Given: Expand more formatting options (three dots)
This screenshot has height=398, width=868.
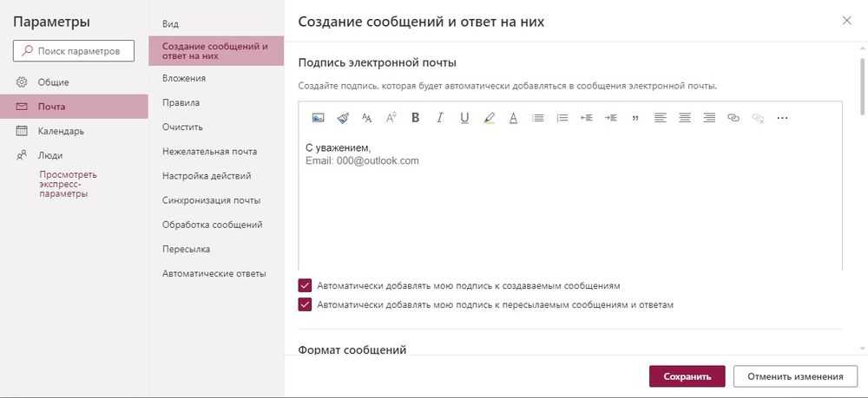Looking at the screenshot, I should (x=782, y=118).
